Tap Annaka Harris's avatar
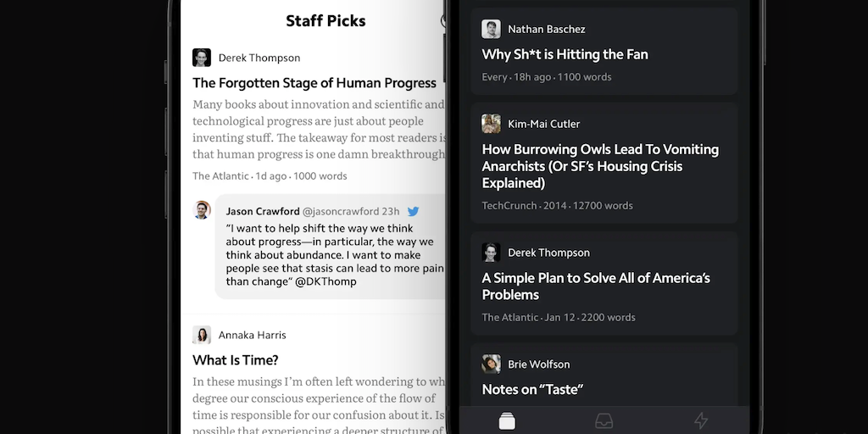The height and width of the screenshot is (434, 868). [202, 335]
